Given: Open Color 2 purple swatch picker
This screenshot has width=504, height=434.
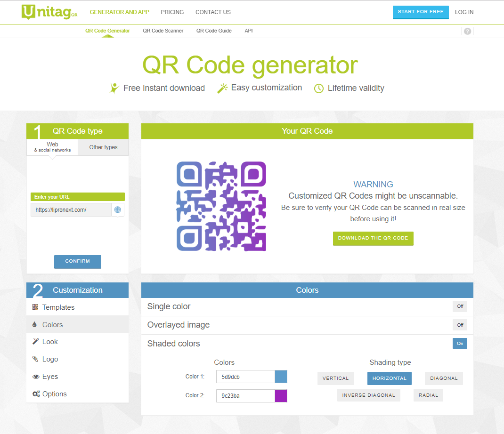Looking at the screenshot, I should pyautogui.click(x=281, y=395).
